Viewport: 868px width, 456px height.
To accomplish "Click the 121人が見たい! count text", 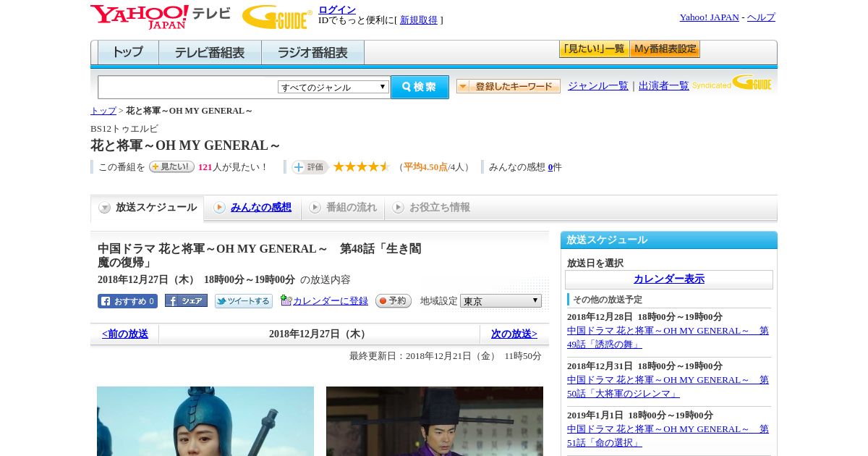I will click(x=233, y=167).
